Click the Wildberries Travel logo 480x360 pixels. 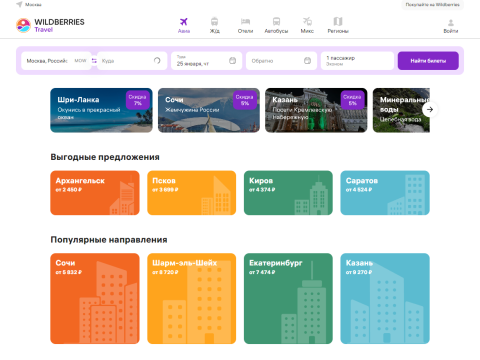pos(50,25)
